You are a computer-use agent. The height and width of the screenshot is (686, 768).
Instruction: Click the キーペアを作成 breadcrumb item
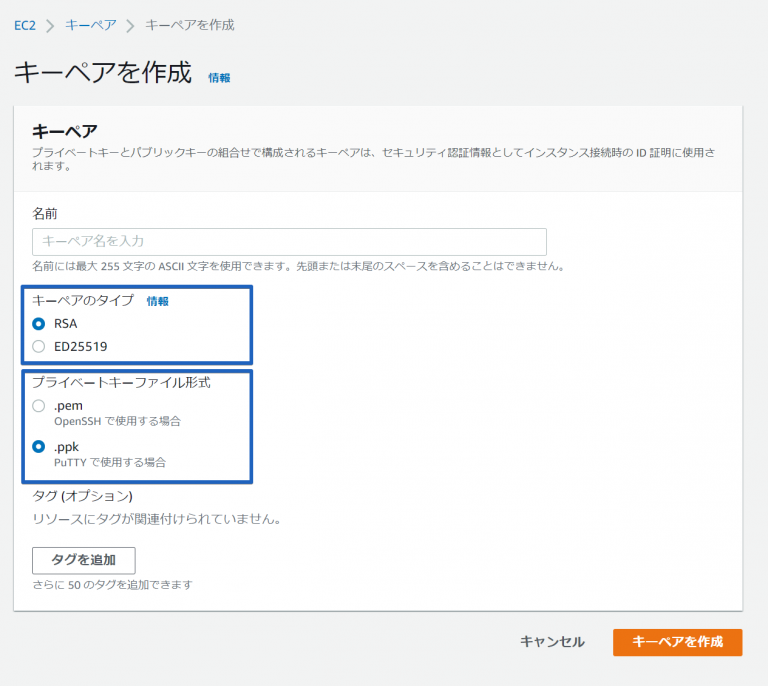pos(190,24)
